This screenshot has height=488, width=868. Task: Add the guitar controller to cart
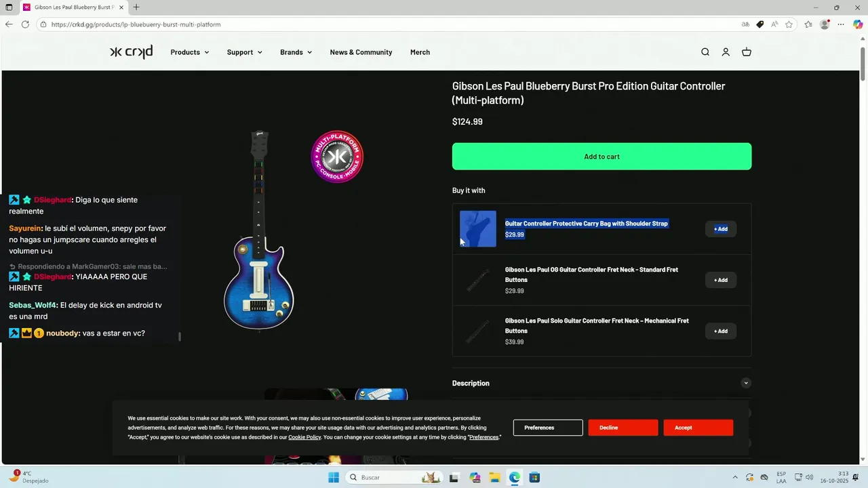[601, 157]
